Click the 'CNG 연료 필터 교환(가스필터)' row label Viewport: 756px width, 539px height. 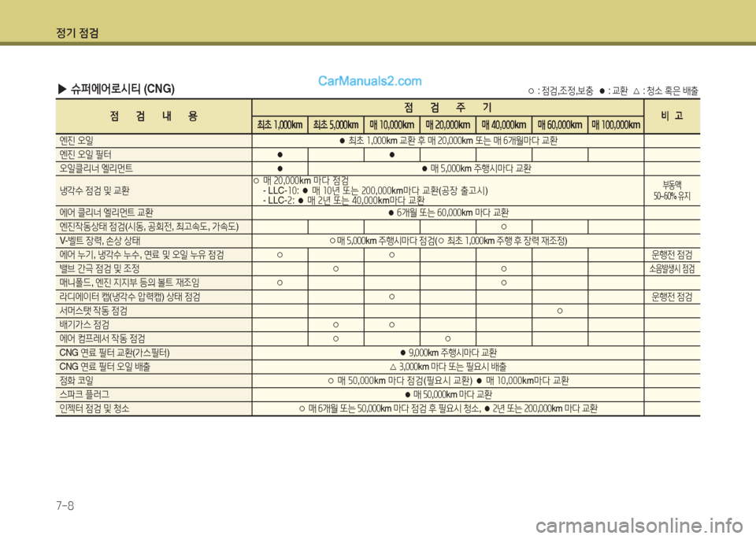point(114,353)
